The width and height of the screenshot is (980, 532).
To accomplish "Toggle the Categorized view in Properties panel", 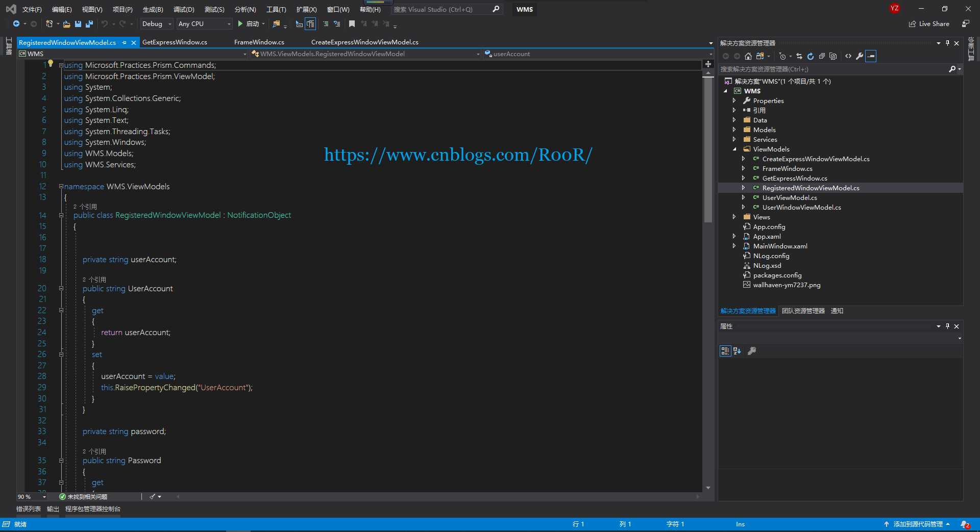I will pyautogui.click(x=725, y=351).
